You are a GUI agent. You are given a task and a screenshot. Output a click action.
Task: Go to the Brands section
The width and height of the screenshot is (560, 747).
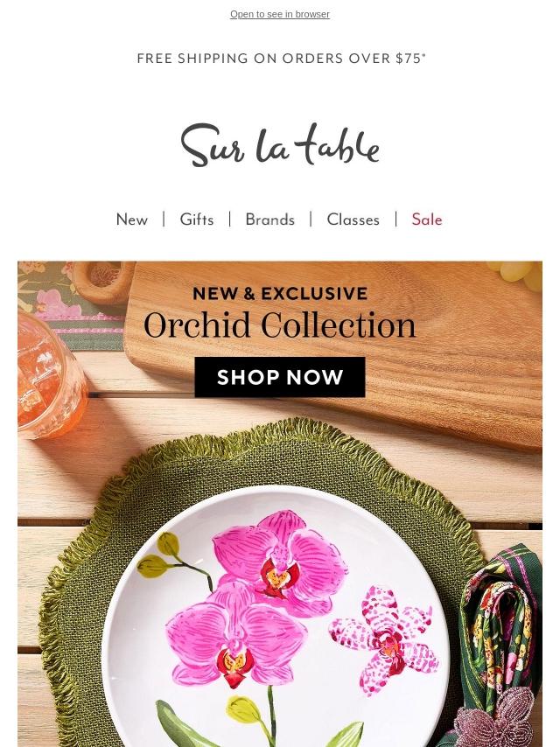269,220
